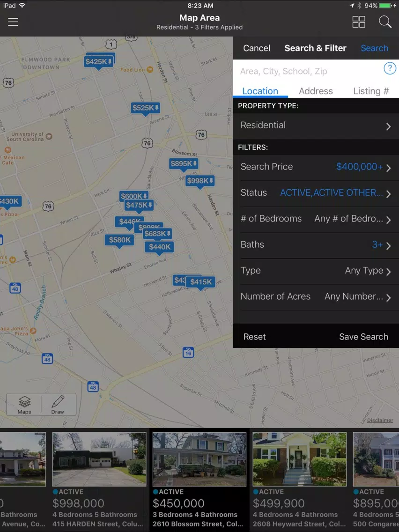Open the 2610 Blossom Street listing photo
The height and width of the screenshot is (532, 399).
199,459
